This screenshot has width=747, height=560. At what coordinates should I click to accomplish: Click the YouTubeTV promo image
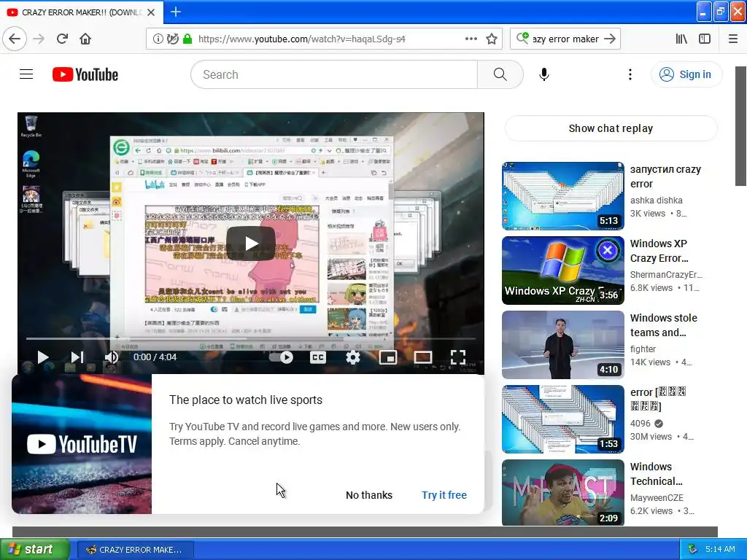(x=82, y=444)
